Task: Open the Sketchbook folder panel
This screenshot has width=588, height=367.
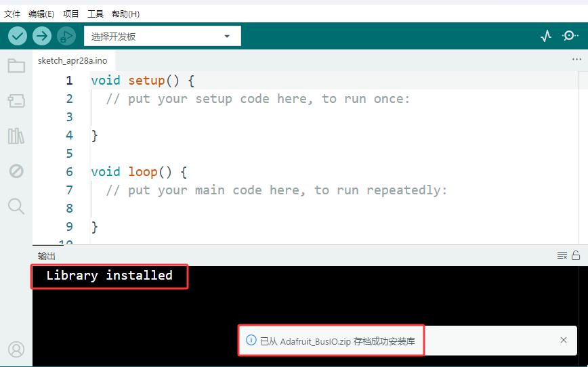Action: (16, 65)
